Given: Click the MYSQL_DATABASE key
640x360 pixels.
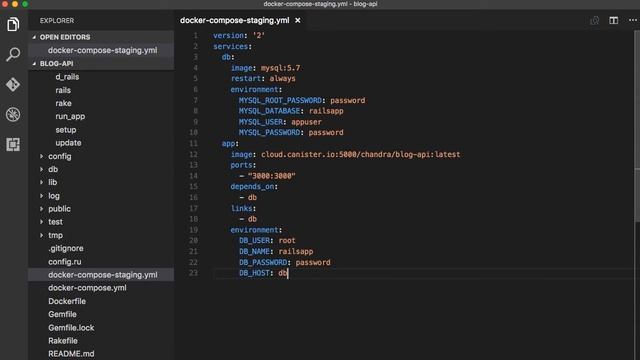Looking at the screenshot, I should 269,111.
